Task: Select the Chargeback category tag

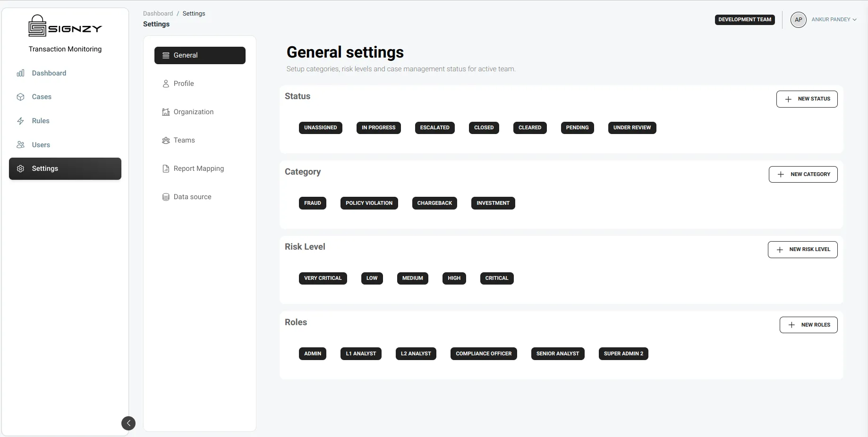Action: pyautogui.click(x=434, y=203)
